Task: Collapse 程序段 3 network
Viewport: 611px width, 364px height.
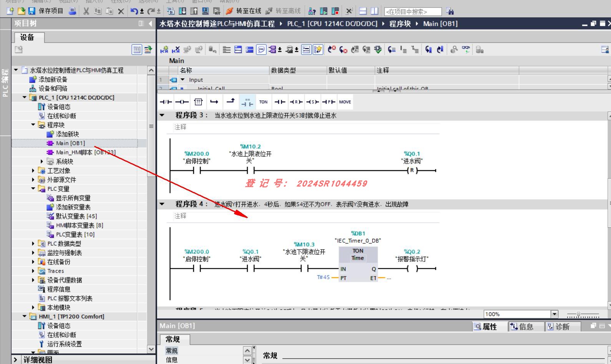Action: 162,115
